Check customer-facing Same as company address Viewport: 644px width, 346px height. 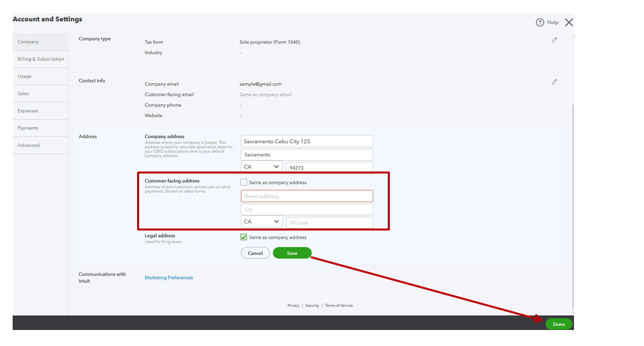point(244,182)
